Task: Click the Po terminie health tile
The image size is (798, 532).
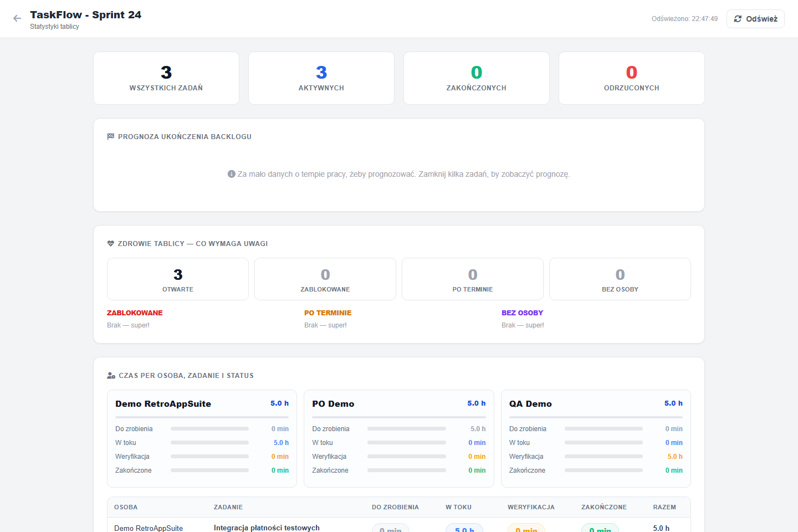Action: click(x=473, y=279)
